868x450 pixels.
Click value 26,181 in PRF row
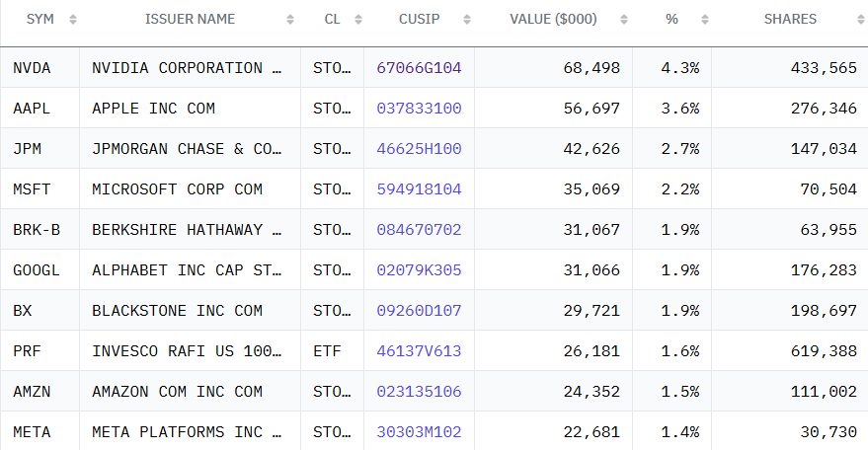pos(592,350)
